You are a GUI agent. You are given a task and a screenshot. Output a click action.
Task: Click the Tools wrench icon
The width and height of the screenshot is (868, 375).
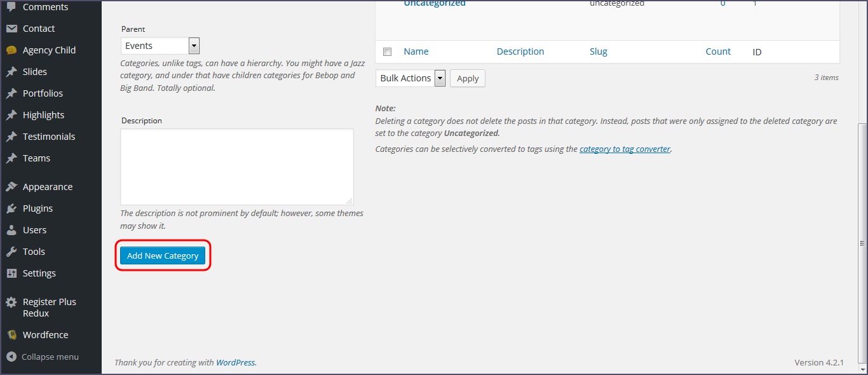tap(11, 252)
